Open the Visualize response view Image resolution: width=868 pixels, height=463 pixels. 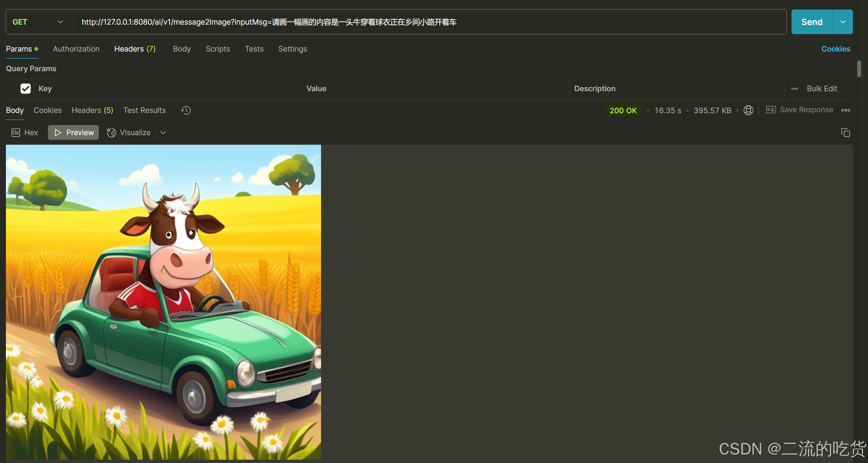tap(129, 132)
